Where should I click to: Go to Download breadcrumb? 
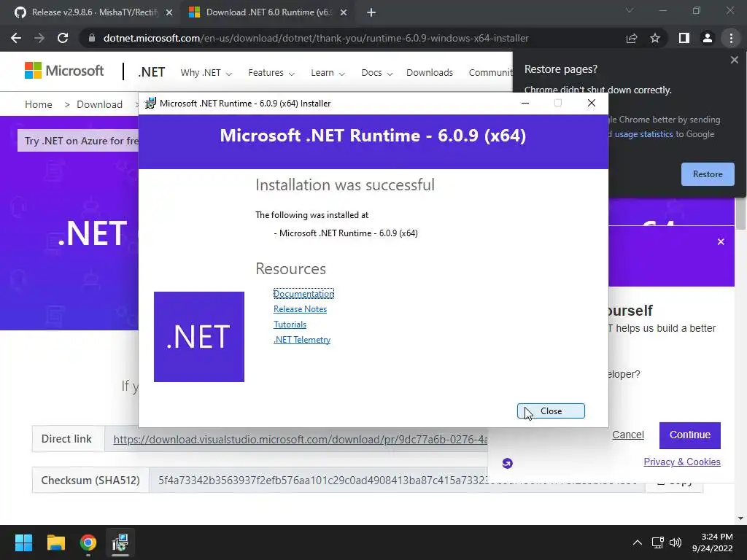coord(99,104)
